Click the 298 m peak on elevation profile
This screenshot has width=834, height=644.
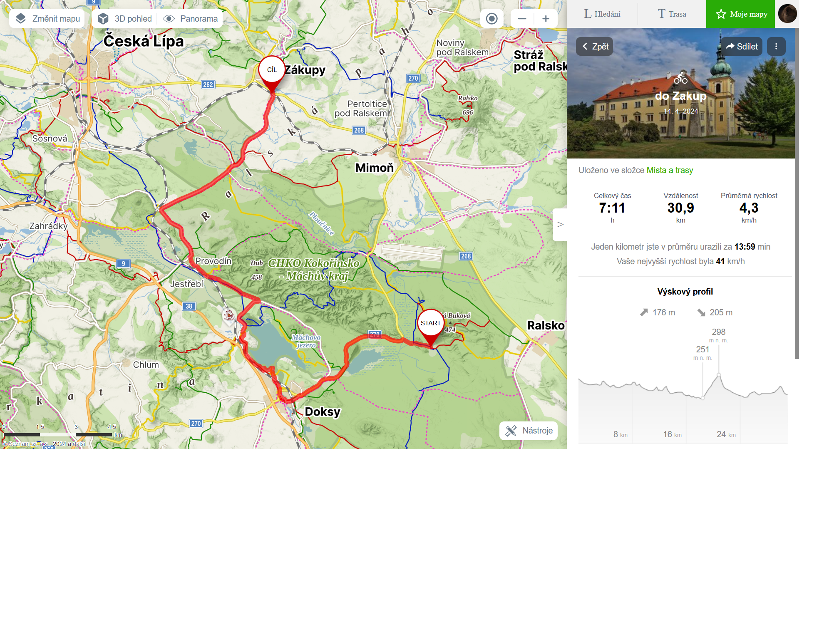[x=719, y=375]
